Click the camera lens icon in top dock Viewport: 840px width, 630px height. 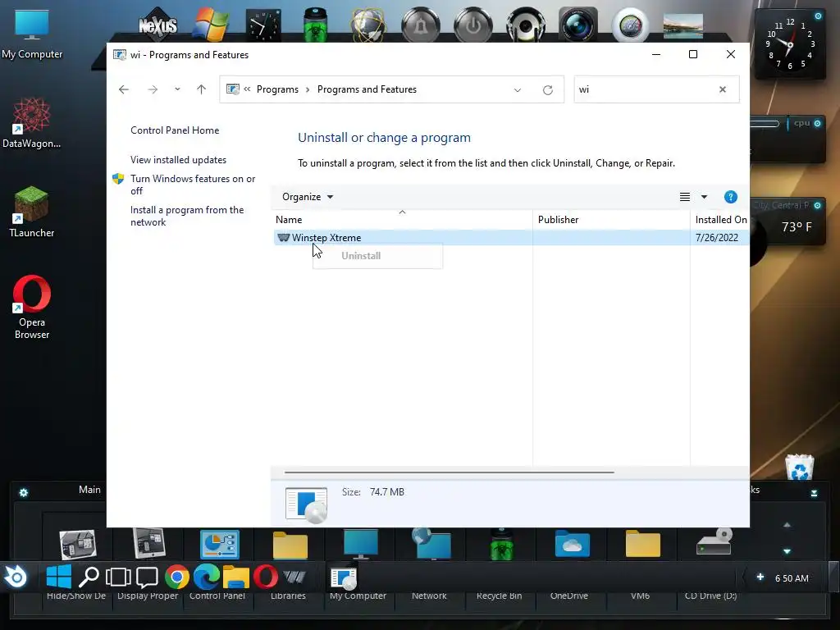[x=578, y=25]
